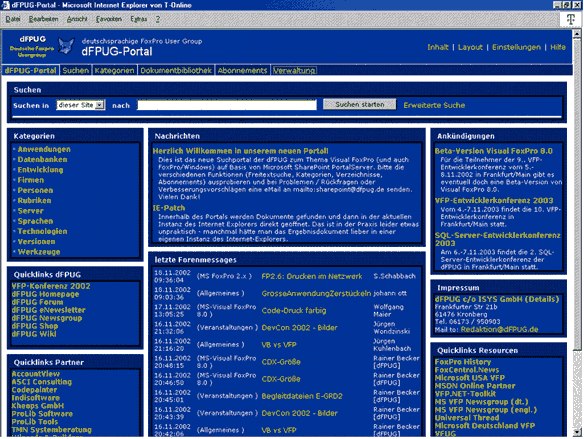The height and width of the screenshot is (439, 584).
Task: Open forum message 'Code-Druck farbig'
Action: click(294, 311)
